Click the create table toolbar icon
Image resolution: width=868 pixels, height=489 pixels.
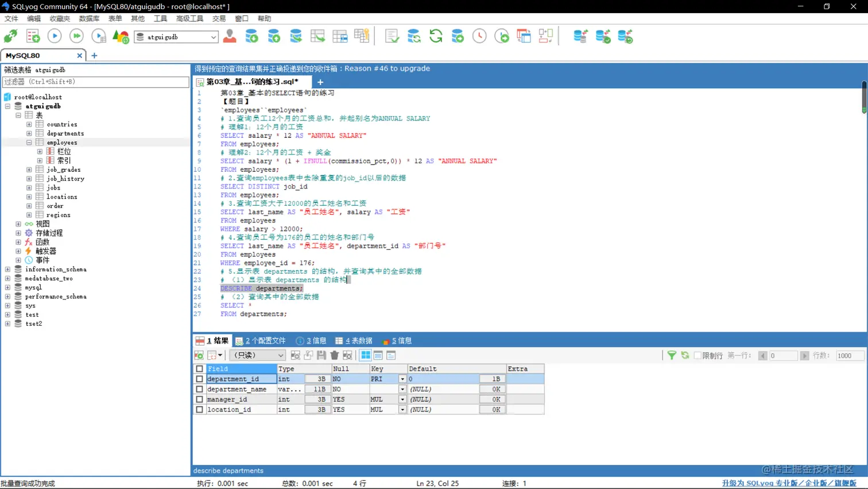pyautogui.click(x=340, y=36)
